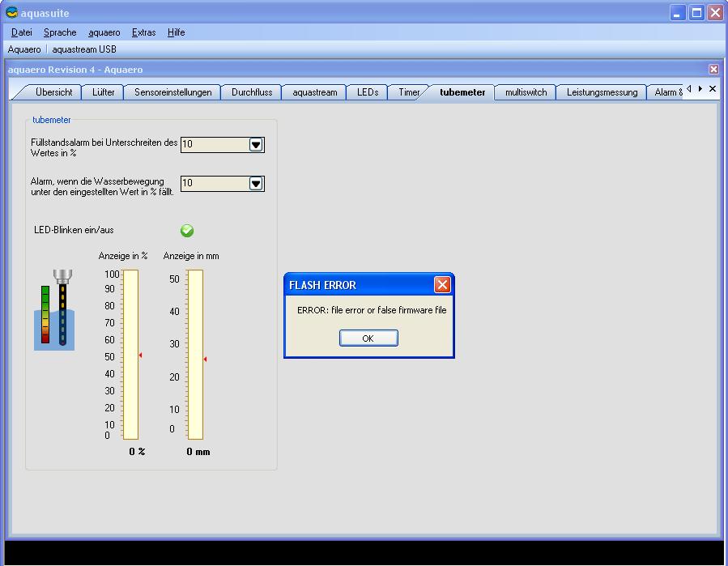728x566 pixels.
Task: Click the Anzeige in mm level bar
Action: [195, 355]
